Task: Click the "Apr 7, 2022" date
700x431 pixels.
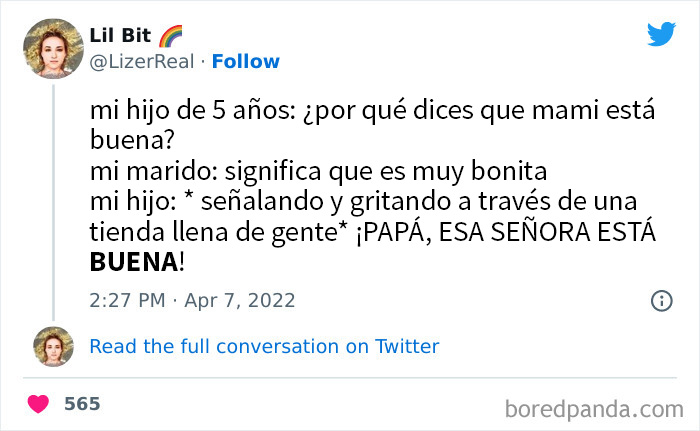Action: click(x=238, y=300)
